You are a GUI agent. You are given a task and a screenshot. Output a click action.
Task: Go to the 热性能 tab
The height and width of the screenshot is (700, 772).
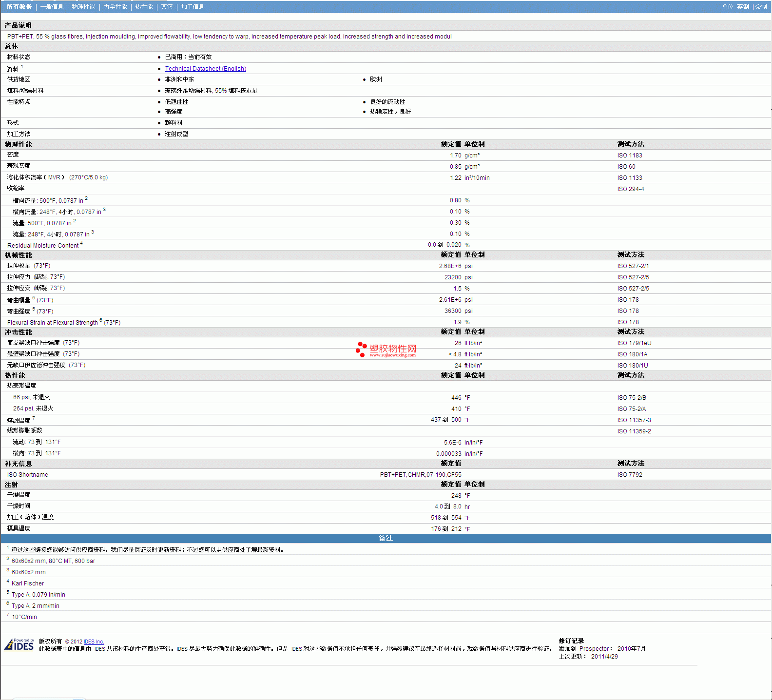pyautogui.click(x=144, y=7)
